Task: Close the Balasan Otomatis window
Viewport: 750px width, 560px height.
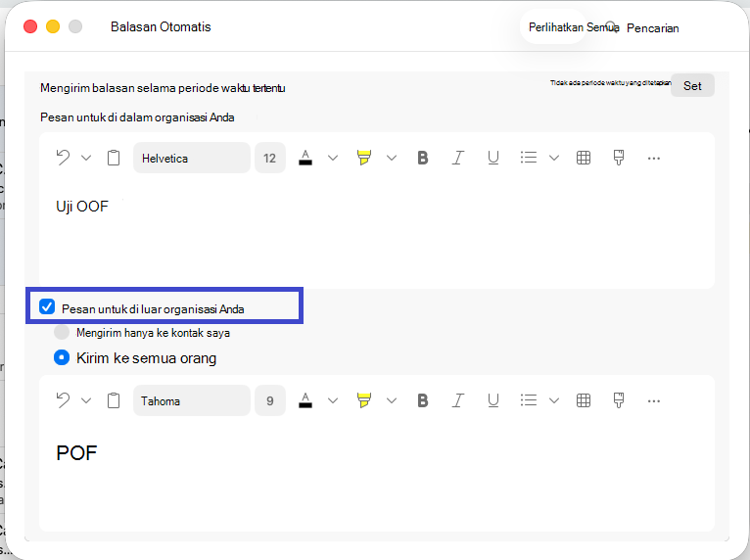Action: pos(30,26)
